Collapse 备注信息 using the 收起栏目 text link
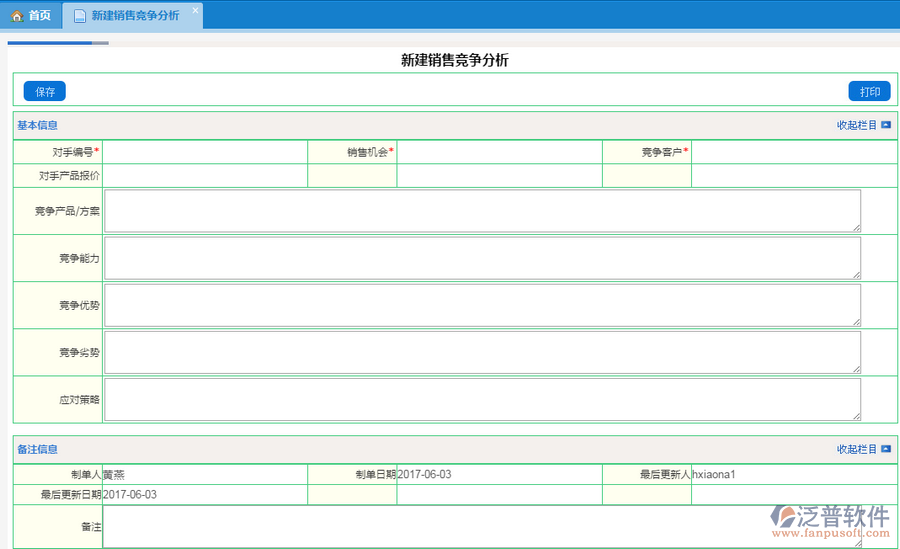Screen dimensions: 900x549 tap(856, 449)
